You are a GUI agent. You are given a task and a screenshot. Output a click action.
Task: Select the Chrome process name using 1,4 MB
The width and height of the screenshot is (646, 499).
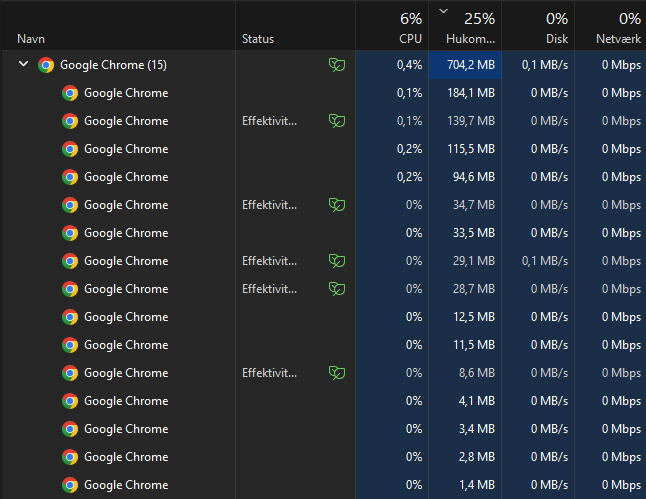coord(126,485)
